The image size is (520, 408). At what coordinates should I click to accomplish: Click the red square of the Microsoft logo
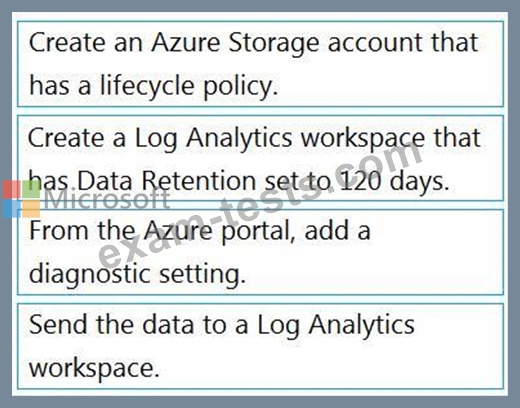[11, 189]
